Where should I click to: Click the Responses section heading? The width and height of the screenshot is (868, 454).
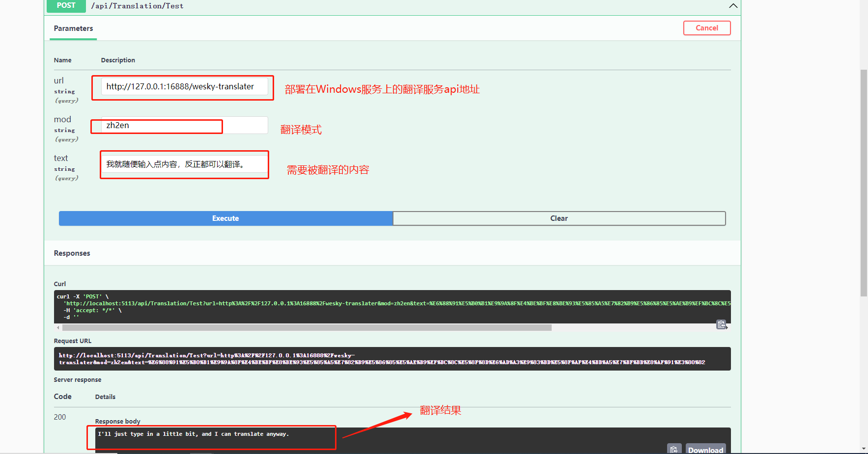[72, 253]
